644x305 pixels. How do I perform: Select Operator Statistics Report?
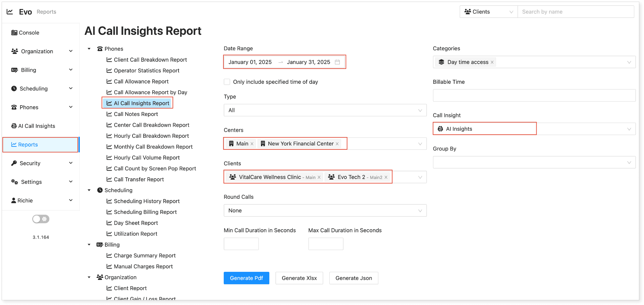point(147,71)
